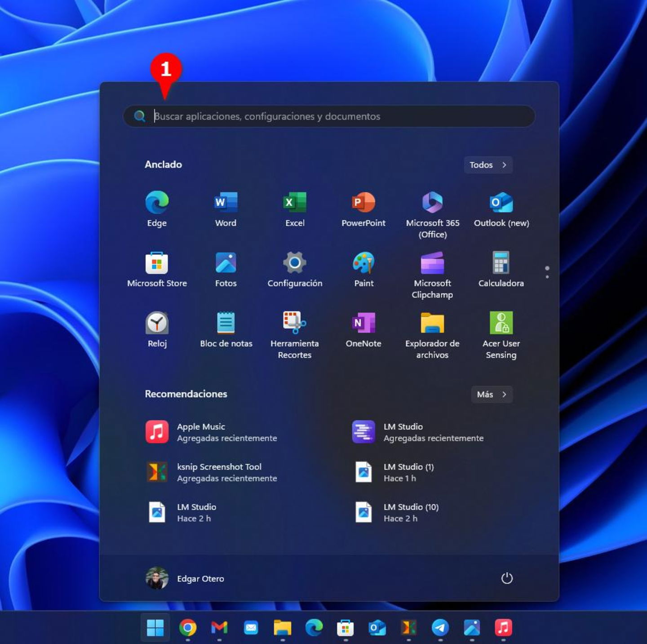
Task: Open Edgar Otero user account menu
Action: (x=185, y=578)
